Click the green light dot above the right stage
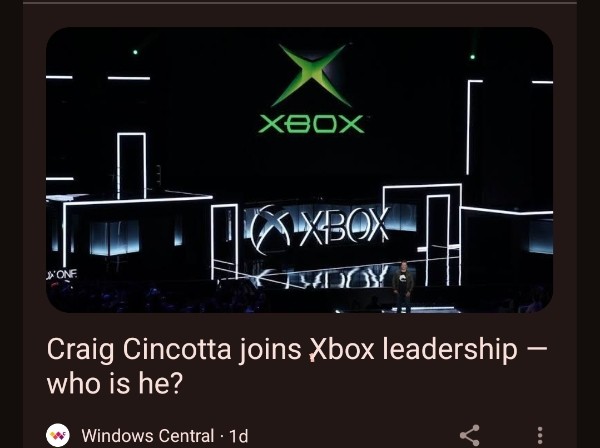This screenshot has height=448, width=600. click(473, 57)
